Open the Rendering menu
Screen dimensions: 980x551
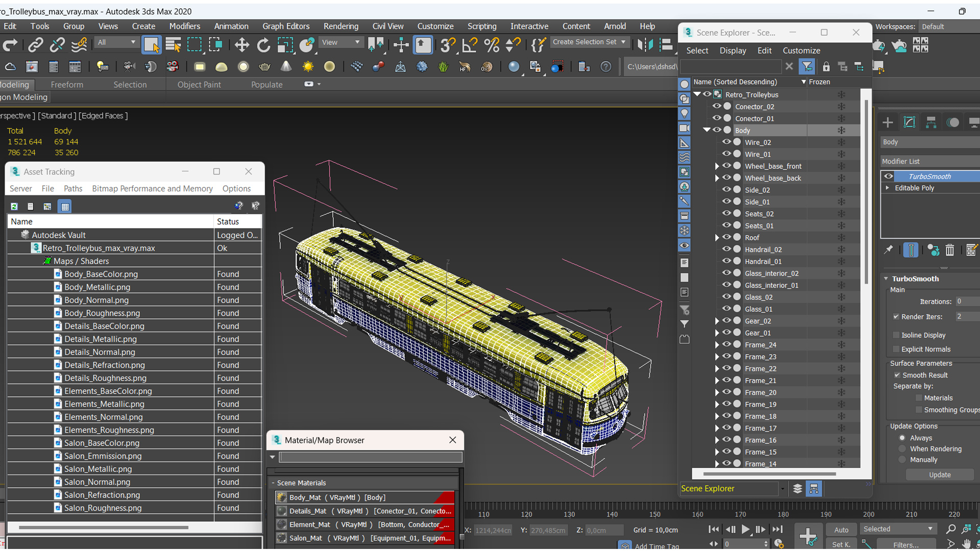[340, 26]
